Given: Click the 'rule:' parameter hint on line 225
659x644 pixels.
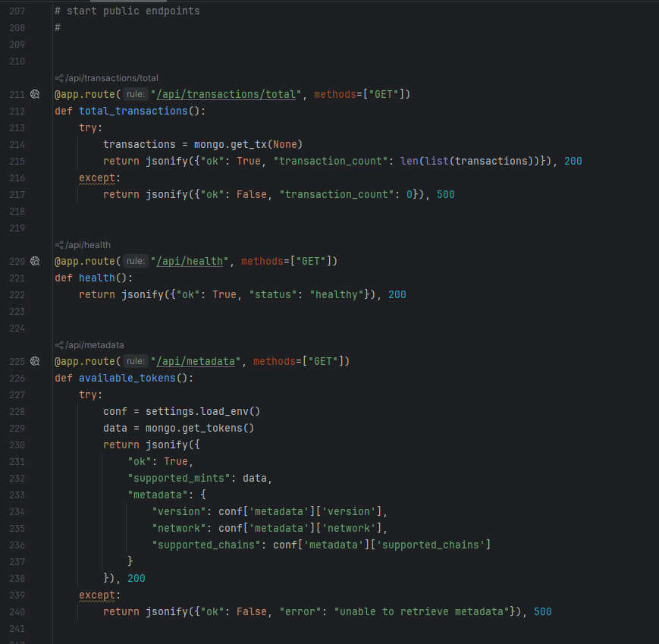Looking at the screenshot, I should pos(135,361).
